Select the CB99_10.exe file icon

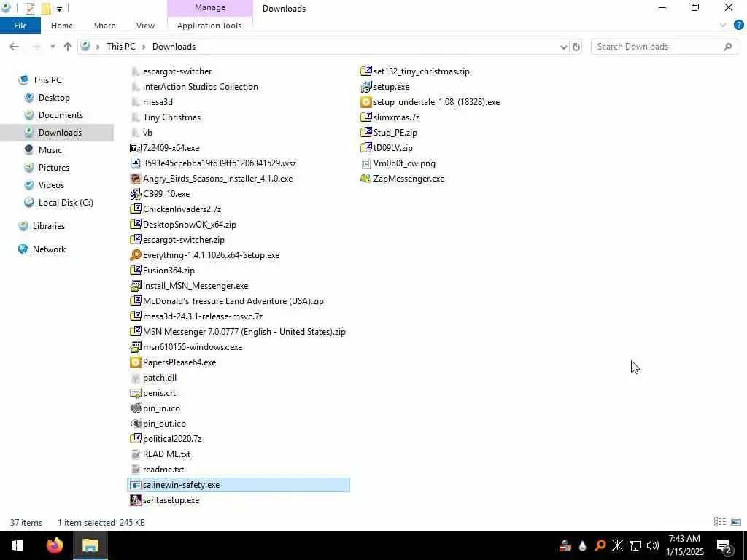click(135, 194)
